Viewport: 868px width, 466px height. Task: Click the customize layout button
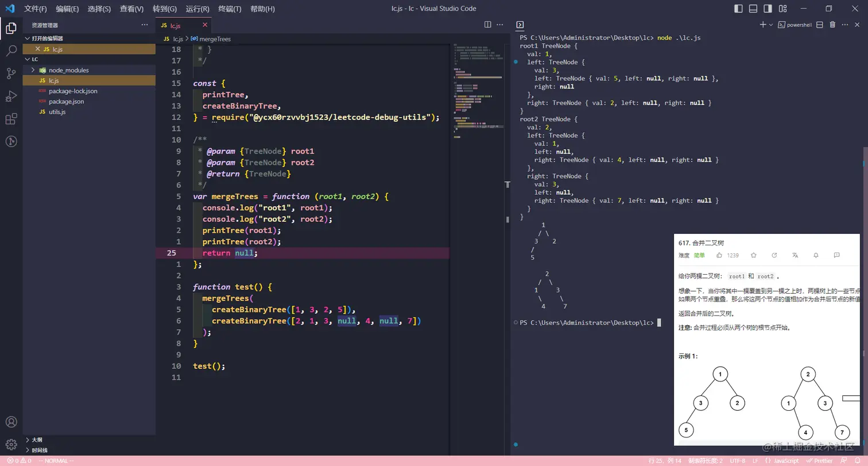click(x=782, y=9)
